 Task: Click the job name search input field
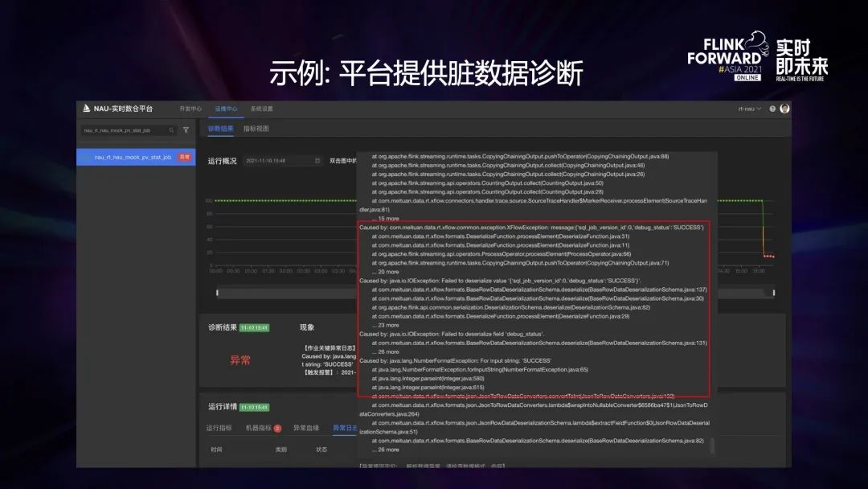tap(129, 130)
